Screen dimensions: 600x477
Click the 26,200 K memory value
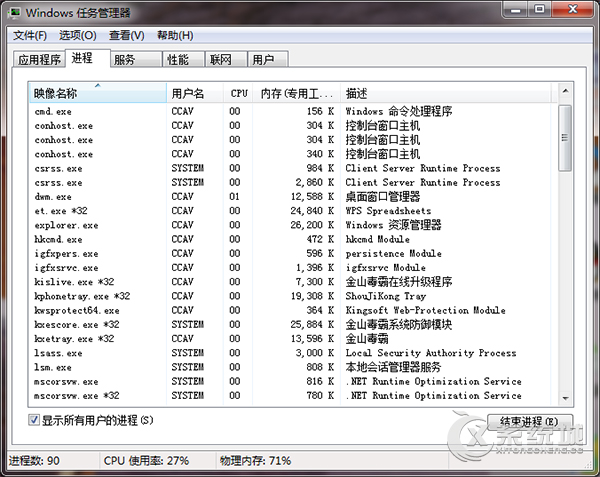coord(312,225)
